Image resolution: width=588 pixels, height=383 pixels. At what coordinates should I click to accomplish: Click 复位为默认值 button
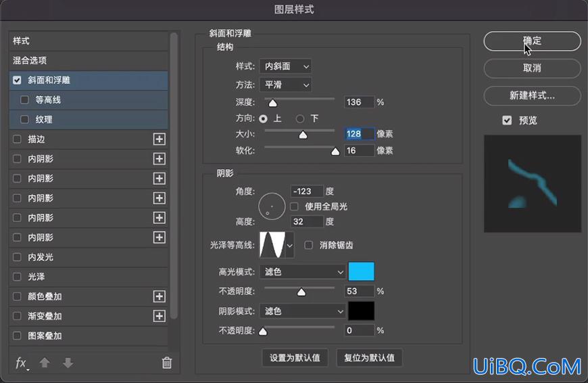370,358
